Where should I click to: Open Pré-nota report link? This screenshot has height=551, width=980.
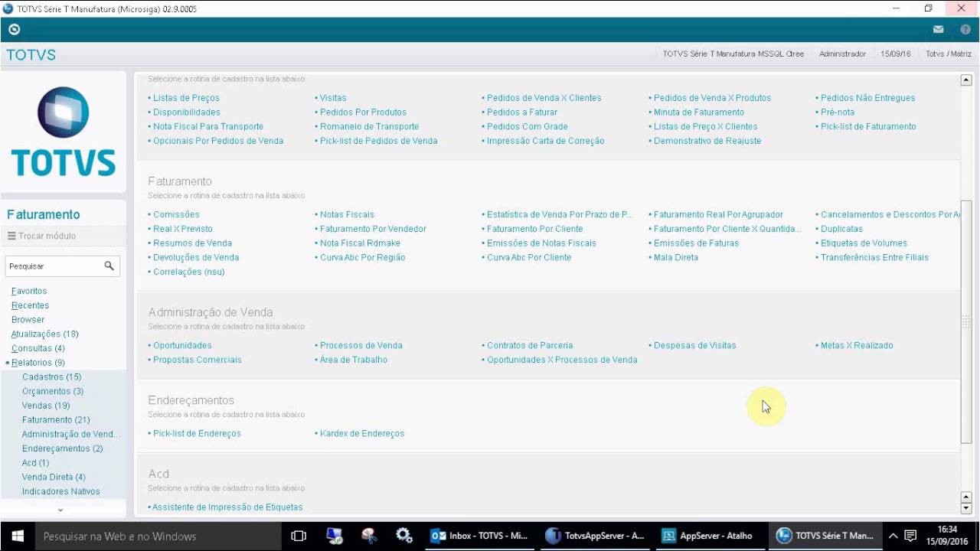pyautogui.click(x=837, y=112)
